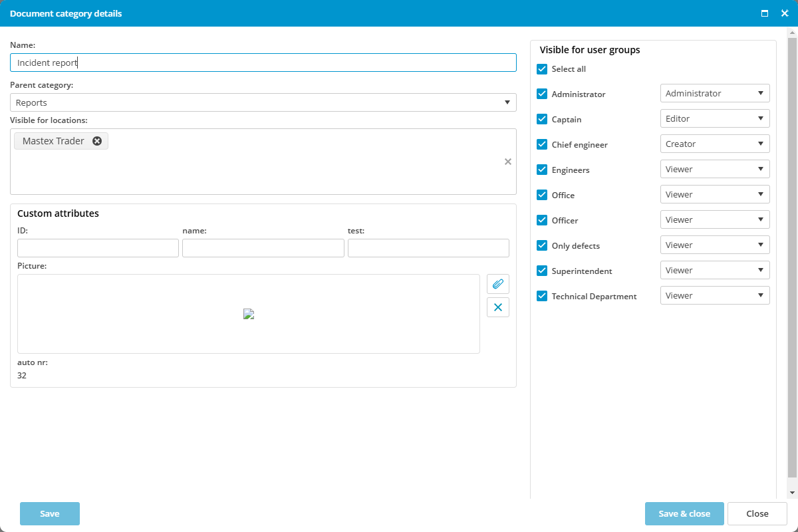Click the auto nr value 32

point(22,376)
